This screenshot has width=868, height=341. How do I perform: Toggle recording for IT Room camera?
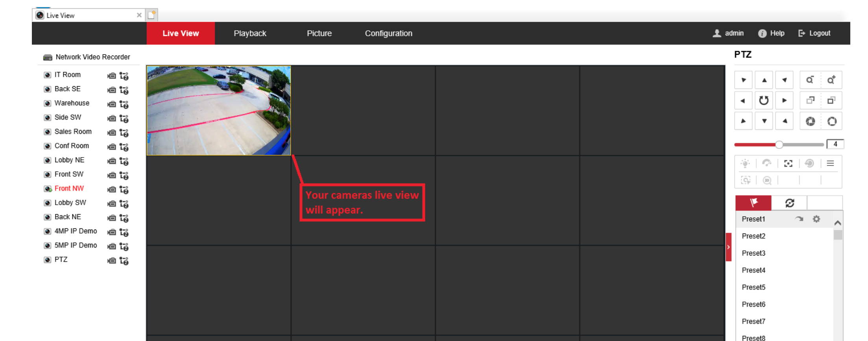coord(112,76)
